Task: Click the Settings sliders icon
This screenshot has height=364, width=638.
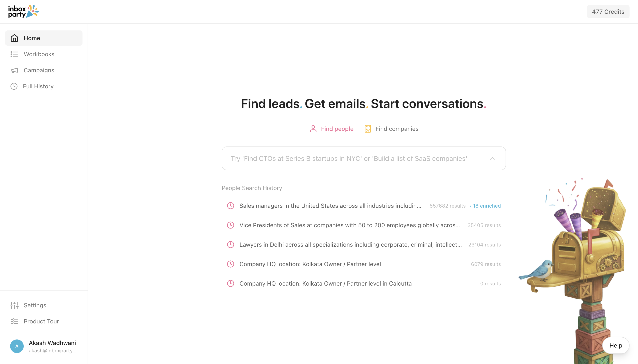Action: pos(14,305)
